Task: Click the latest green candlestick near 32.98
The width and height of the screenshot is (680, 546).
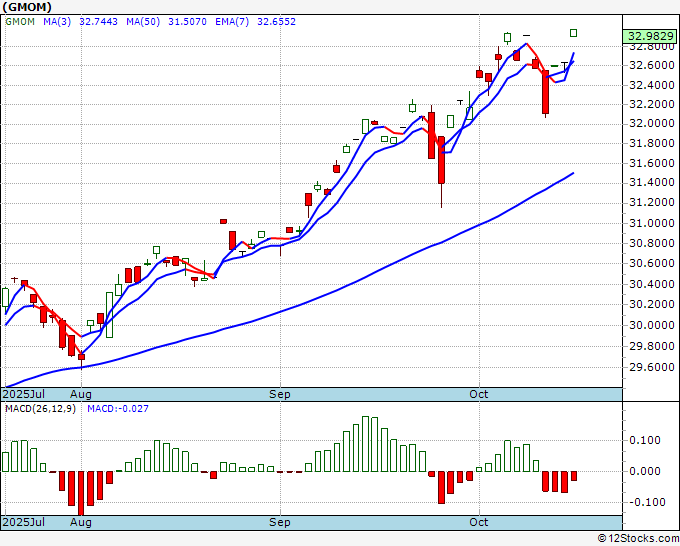Action: pyautogui.click(x=573, y=33)
